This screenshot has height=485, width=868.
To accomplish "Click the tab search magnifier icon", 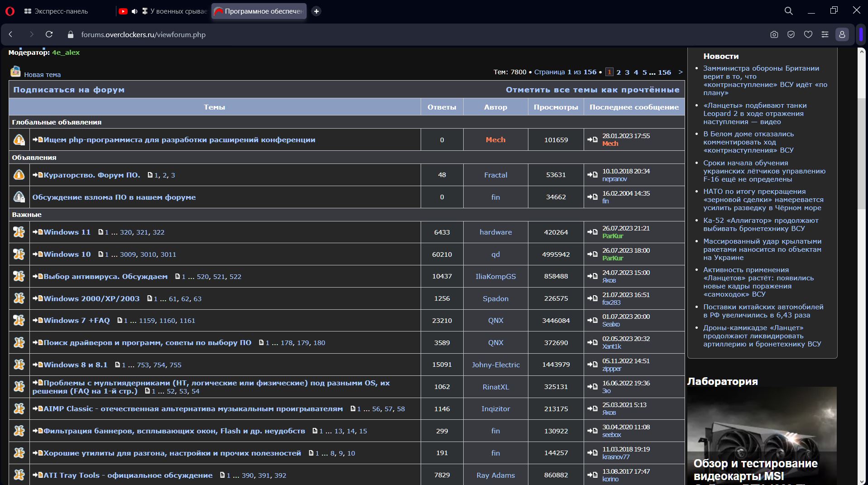I will click(x=789, y=11).
